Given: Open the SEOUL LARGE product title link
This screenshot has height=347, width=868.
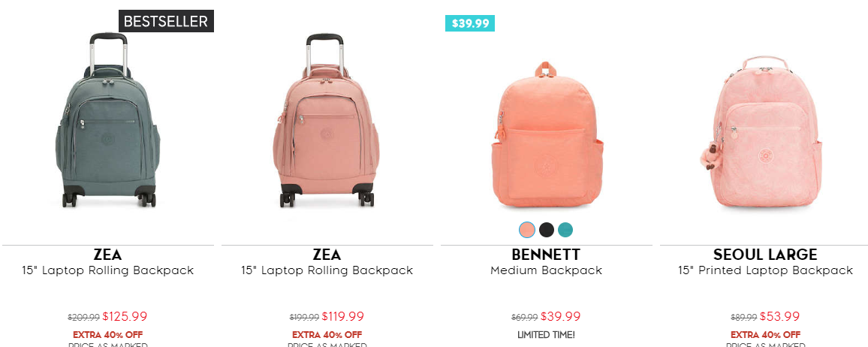Looking at the screenshot, I should pos(765,255).
